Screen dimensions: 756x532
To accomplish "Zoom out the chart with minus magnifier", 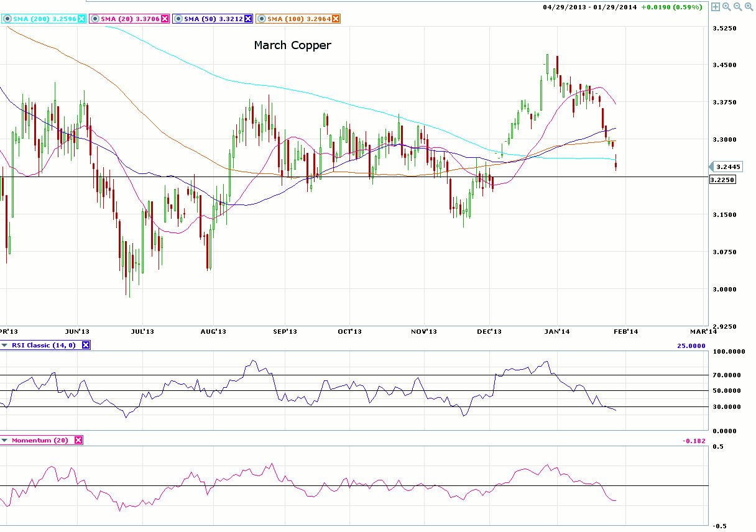I will tap(737, 7).
